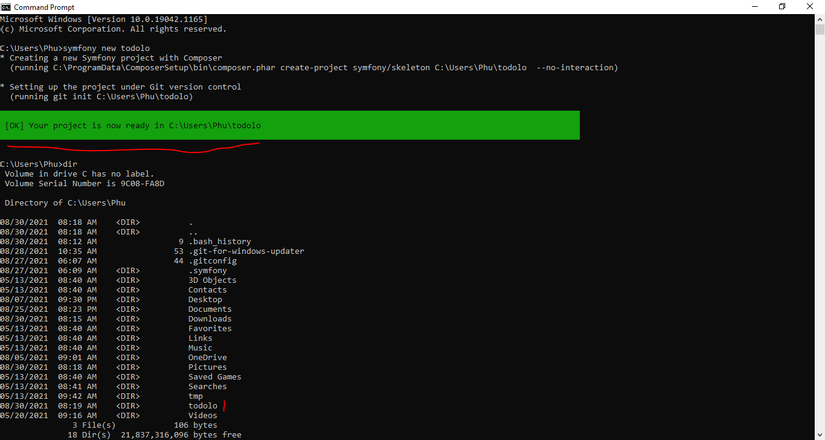Close the Command Prompt window

810,7
